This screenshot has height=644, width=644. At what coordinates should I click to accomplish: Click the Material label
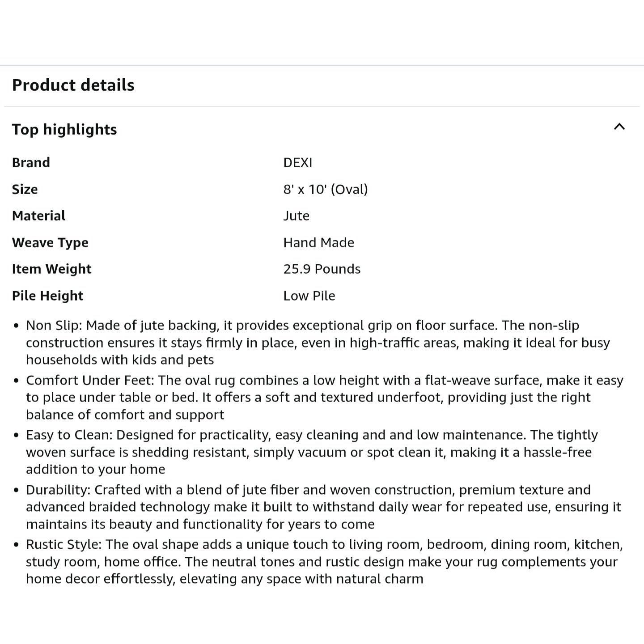[x=38, y=216]
